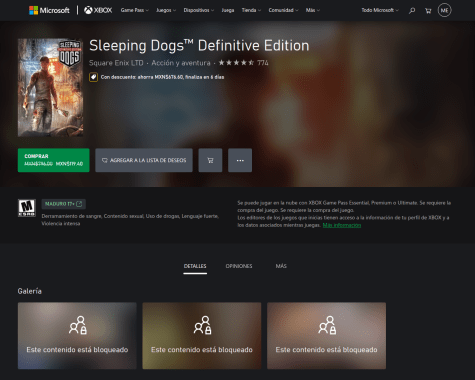Open the search magnifier icon
The image size is (475, 380).
[412, 10]
